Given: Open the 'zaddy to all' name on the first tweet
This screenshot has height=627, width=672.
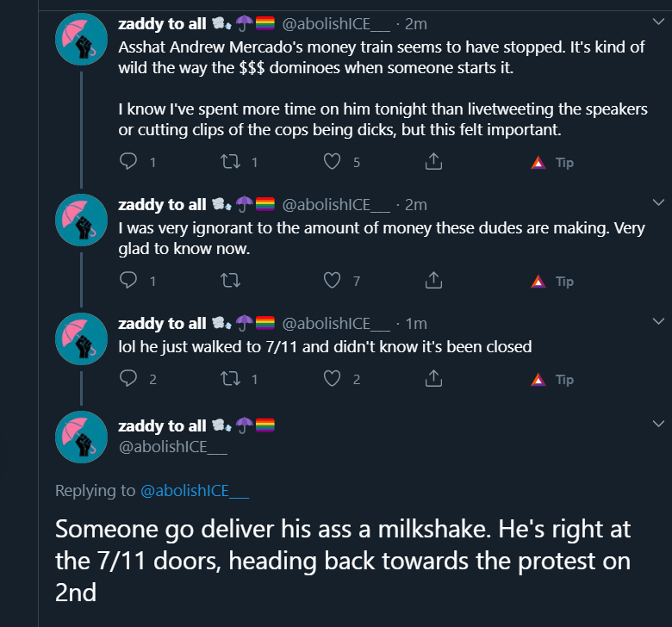Looking at the screenshot, I should (162, 24).
